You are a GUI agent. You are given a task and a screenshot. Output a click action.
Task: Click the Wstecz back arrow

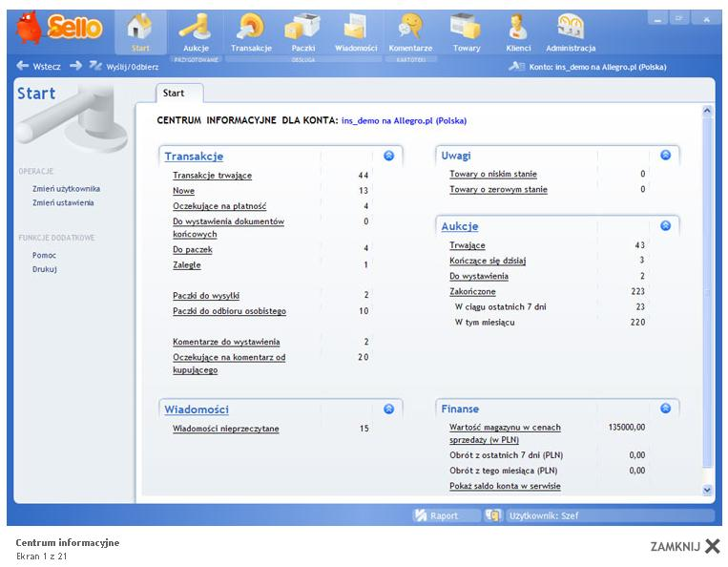(24, 67)
